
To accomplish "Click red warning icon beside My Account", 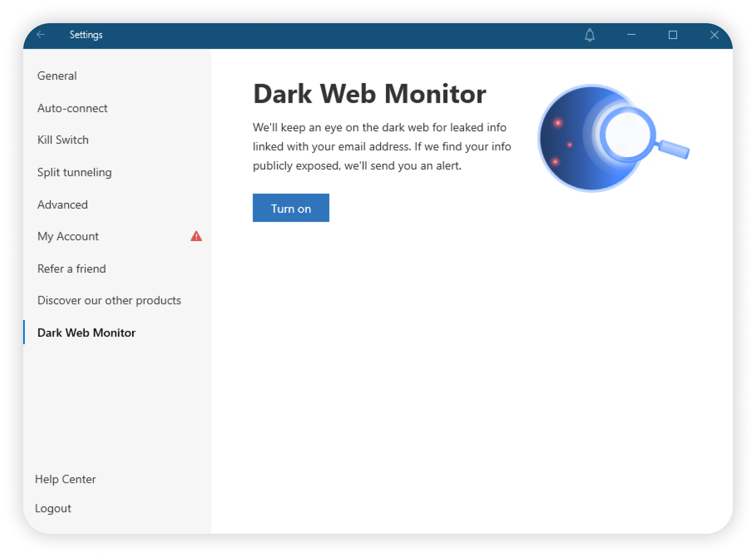I will [196, 236].
